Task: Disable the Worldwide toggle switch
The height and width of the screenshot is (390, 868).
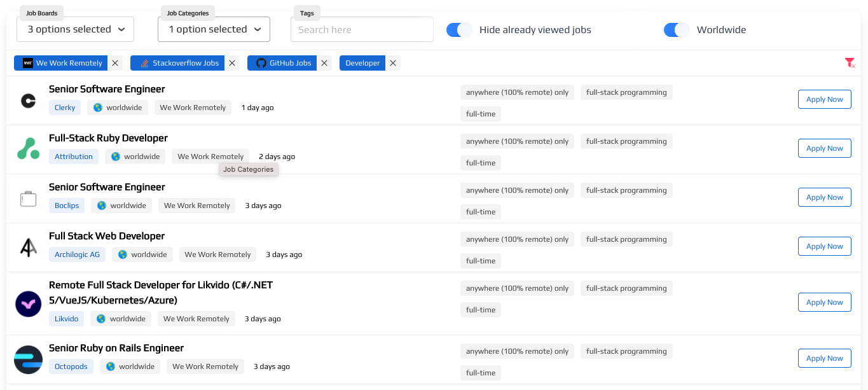Action: (677, 30)
